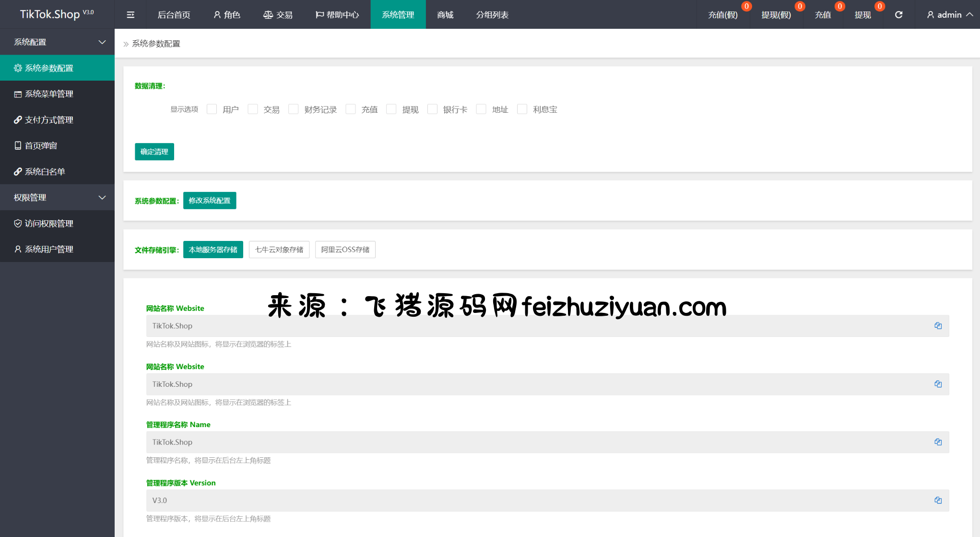The width and height of the screenshot is (980, 537).
Task: Open 首页弹窗 sidebar item
Action: pos(41,146)
